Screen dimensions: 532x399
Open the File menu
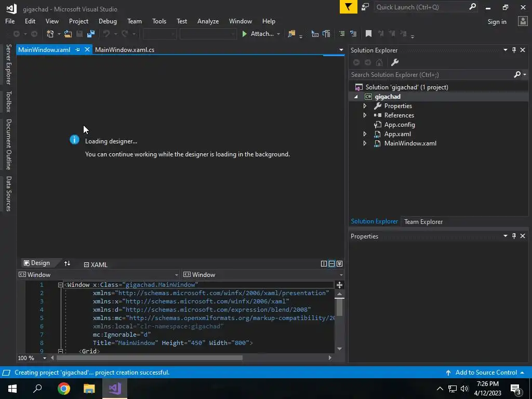[10, 21]
